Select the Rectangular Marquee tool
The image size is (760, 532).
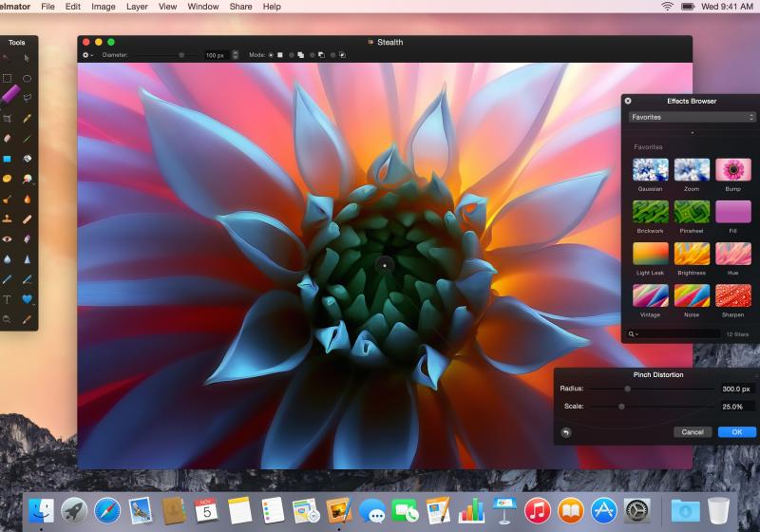tap(8, 78)
